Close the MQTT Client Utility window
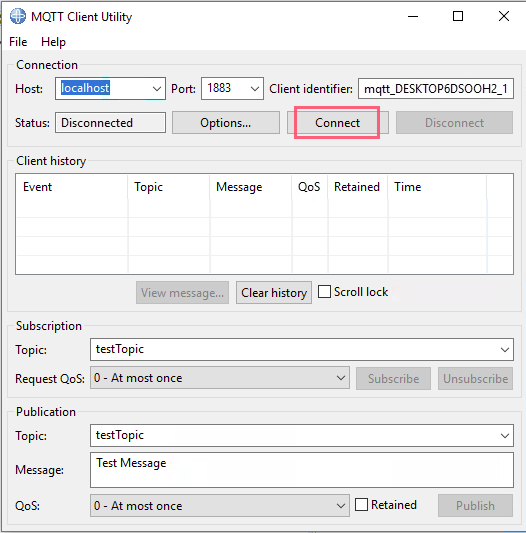The width and height of the screenshot is (526, 533). (x=504, y=16)
